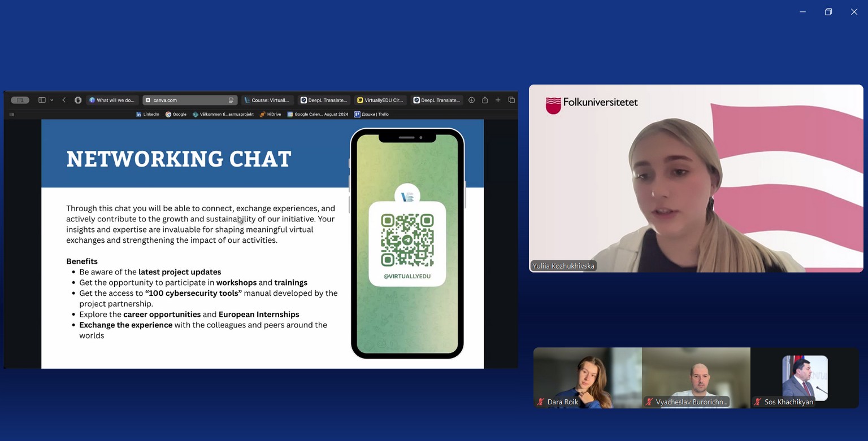Switch to the VirtuallyEDU Cir... tab
868x441 pixels.
(x=380, y=100)
